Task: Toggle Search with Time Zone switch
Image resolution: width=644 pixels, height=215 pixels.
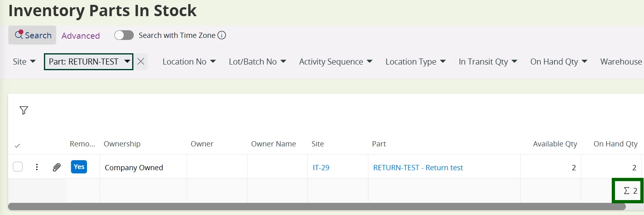Action: coord(124,35)
